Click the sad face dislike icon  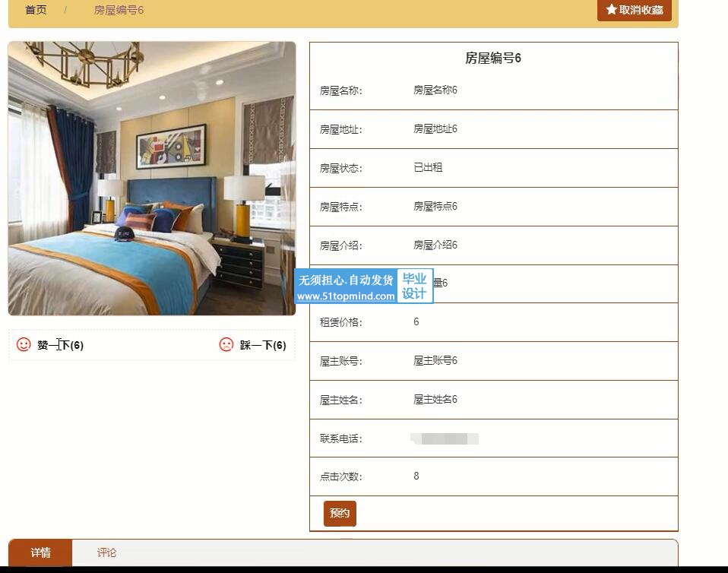(226, 344)
